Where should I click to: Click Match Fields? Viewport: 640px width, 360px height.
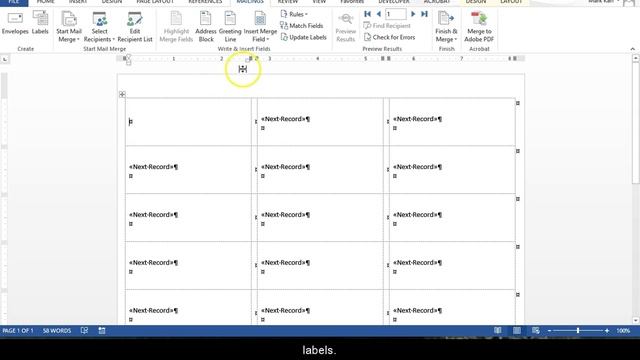(302, 26)
